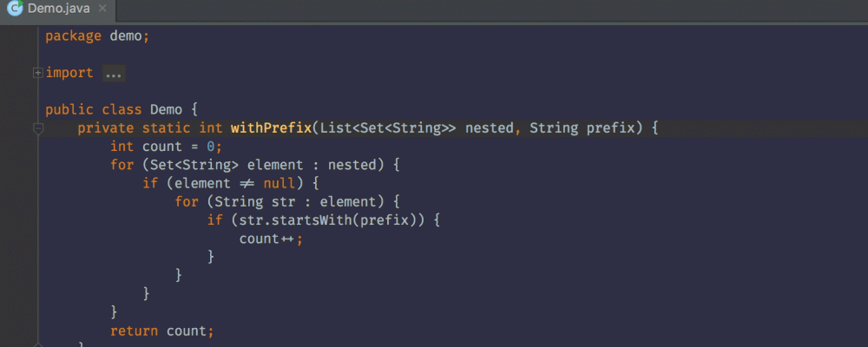Click the withPrefix method name

click(x=270, y=128)
